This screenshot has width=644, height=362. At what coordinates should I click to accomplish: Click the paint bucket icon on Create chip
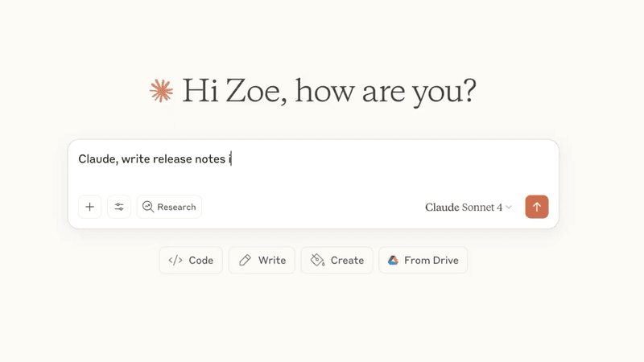[317, 260]
